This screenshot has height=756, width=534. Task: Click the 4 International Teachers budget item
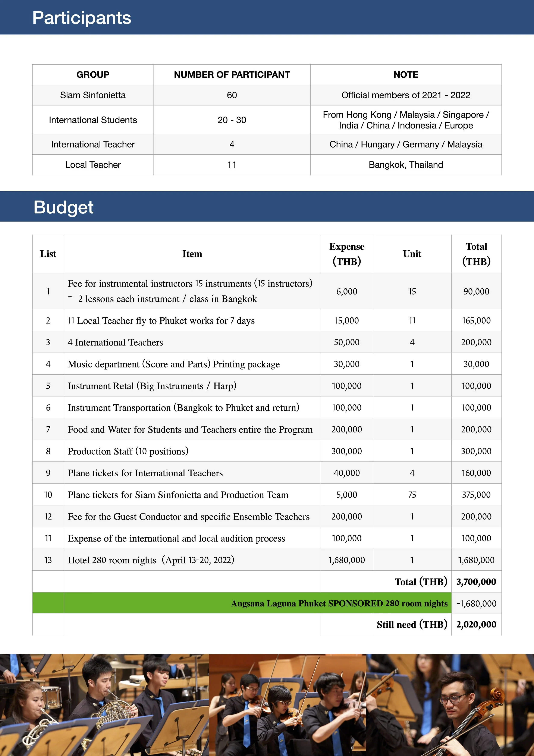coord(115,343)
